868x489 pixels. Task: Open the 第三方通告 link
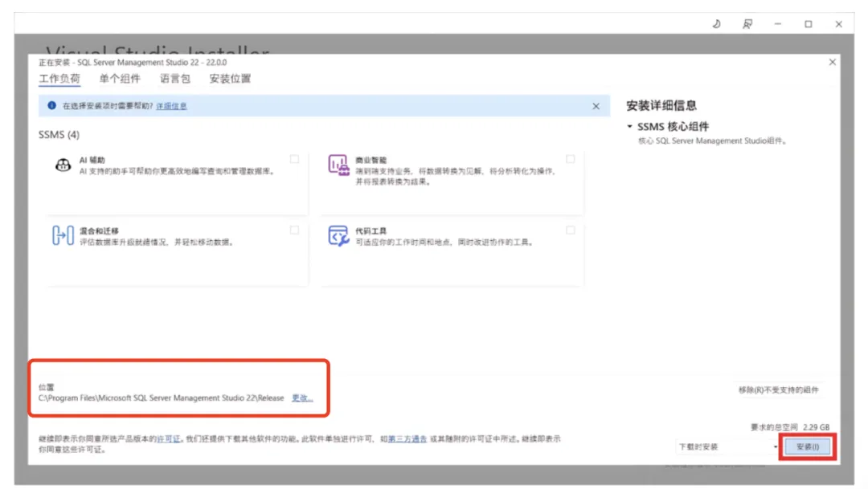tap(407, 438)
